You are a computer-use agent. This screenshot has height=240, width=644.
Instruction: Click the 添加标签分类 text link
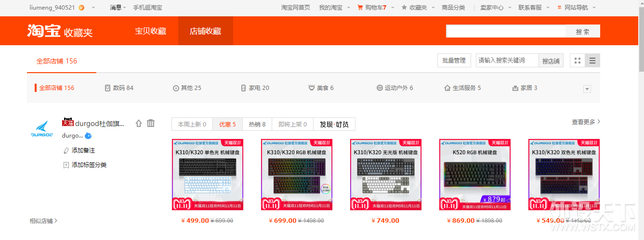[89, 165]
